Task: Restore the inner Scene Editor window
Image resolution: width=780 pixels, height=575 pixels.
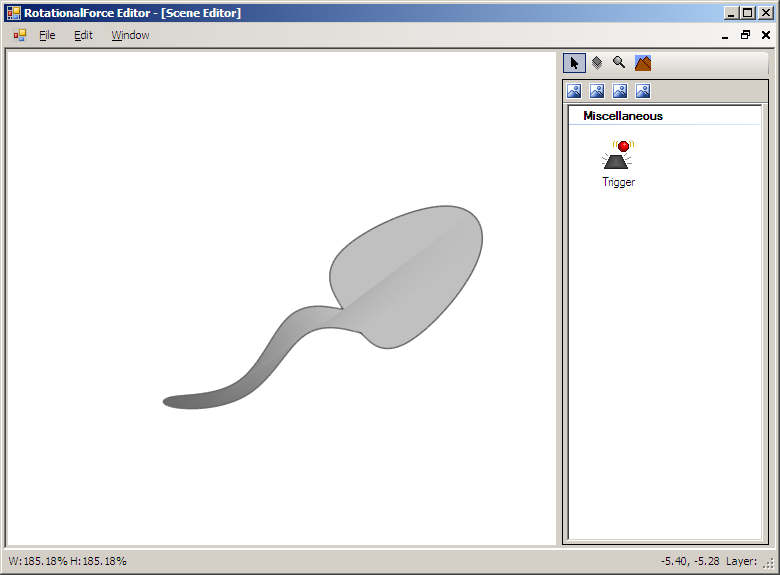Action: pyautogui.click(x=745, y=35)
